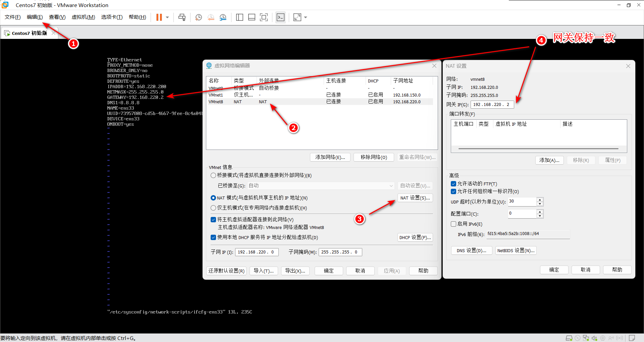Pause the virtual machine with the orange pause icon
The width and height of the screenshot is (644, 342).
click(x=159, y=17)
